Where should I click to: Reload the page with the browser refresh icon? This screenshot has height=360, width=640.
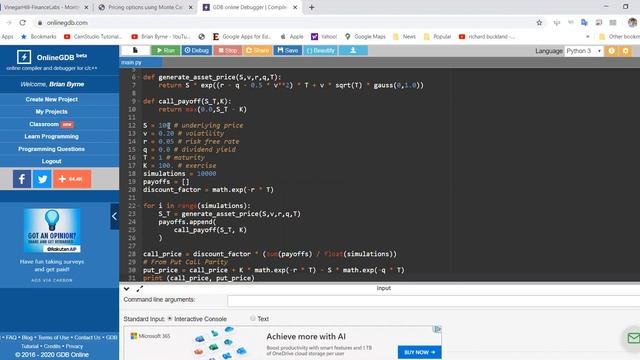(22, 23)
